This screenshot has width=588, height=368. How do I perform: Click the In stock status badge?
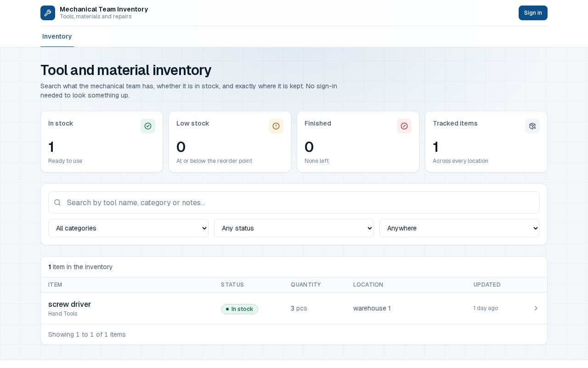click(x=239, y=309)
